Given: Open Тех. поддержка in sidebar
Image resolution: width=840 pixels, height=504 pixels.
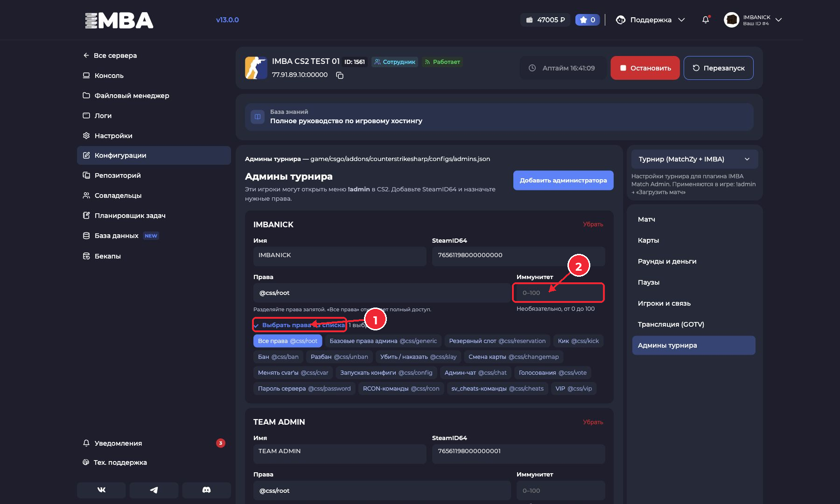Looking at the screenshot, I should (x=154, y=462).
